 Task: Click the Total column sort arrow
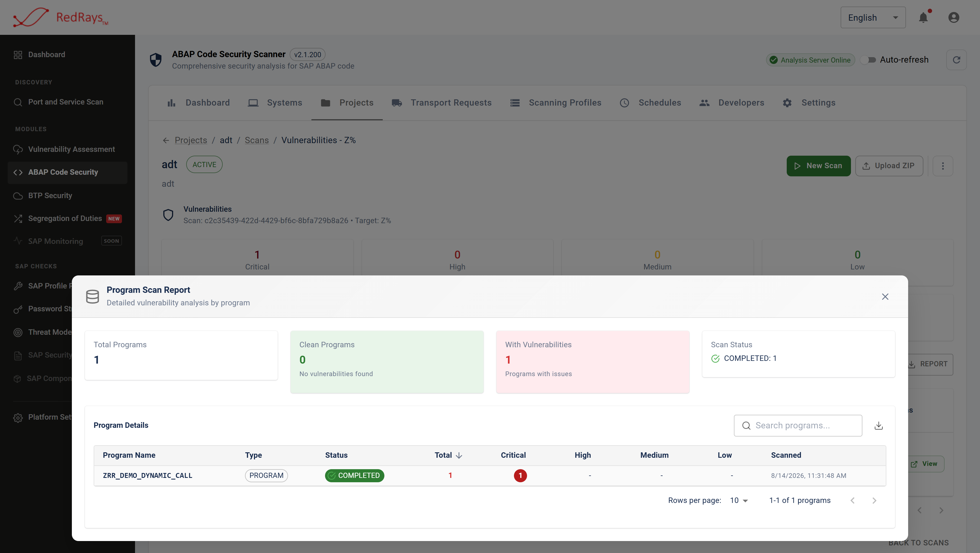click(459, 455)
